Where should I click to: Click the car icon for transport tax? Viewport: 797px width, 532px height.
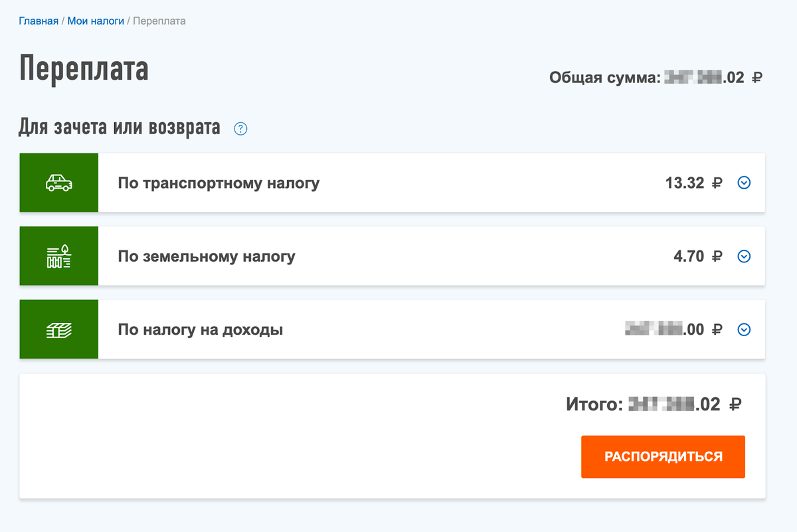58,182
